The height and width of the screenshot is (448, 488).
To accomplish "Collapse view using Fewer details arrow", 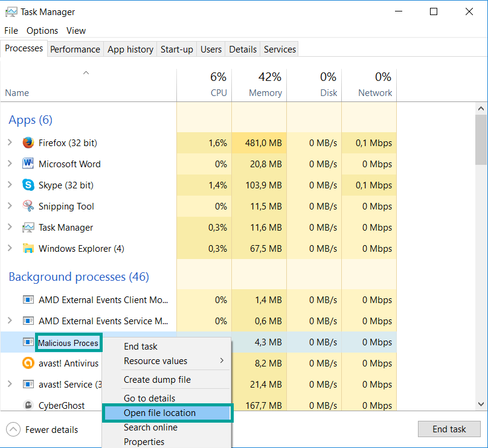I will pos(13,430).
